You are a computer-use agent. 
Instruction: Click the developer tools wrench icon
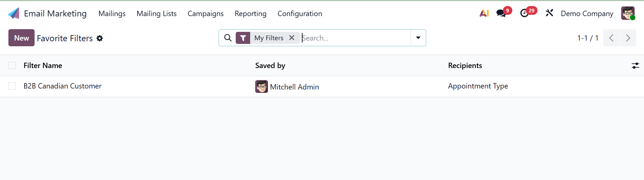click(549, 13)
